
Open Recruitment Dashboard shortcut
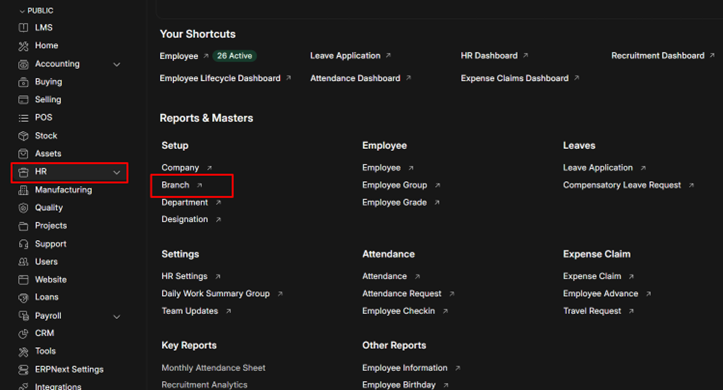point(658,56)
